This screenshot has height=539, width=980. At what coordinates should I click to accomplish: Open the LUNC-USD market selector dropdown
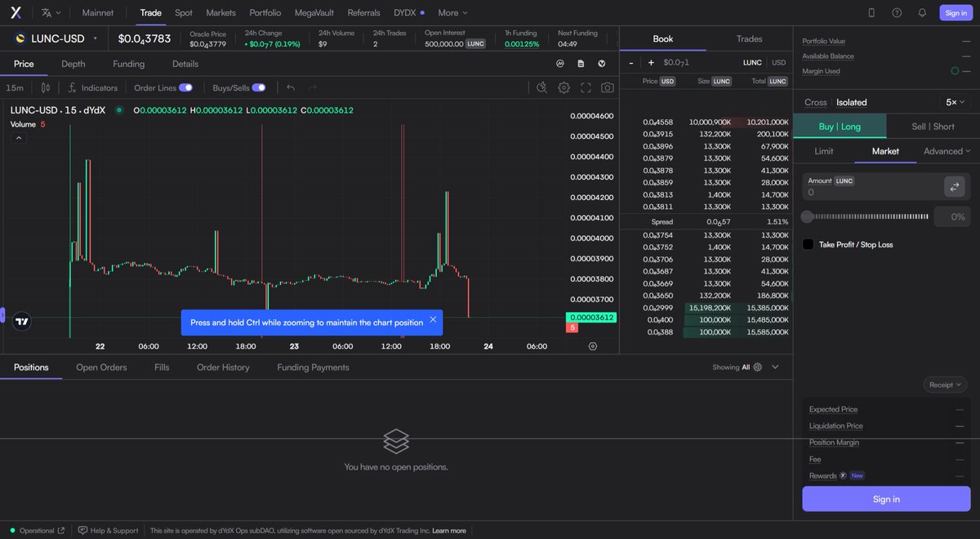[55, 38]
